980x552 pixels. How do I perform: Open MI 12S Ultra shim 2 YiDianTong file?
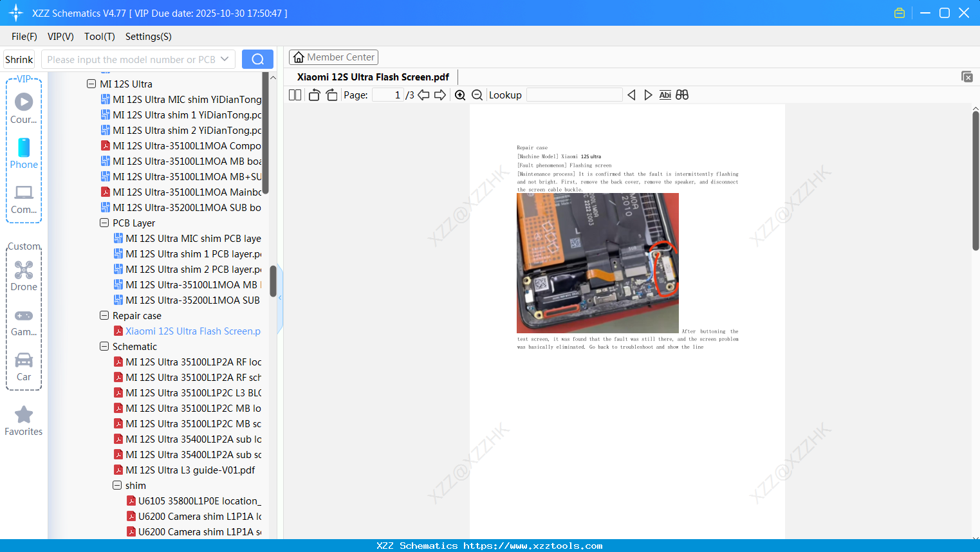click(x=187, y=130)
